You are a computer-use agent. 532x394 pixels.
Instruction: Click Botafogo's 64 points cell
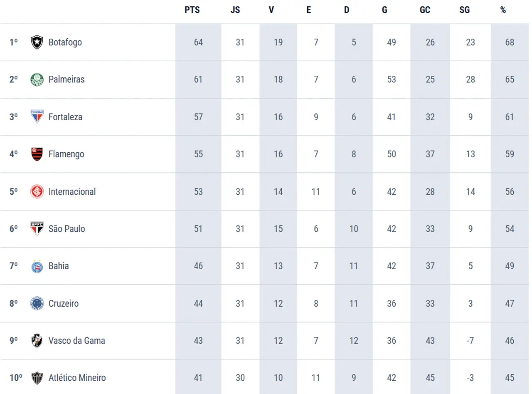pyautogui.click(x=198, y=42)
